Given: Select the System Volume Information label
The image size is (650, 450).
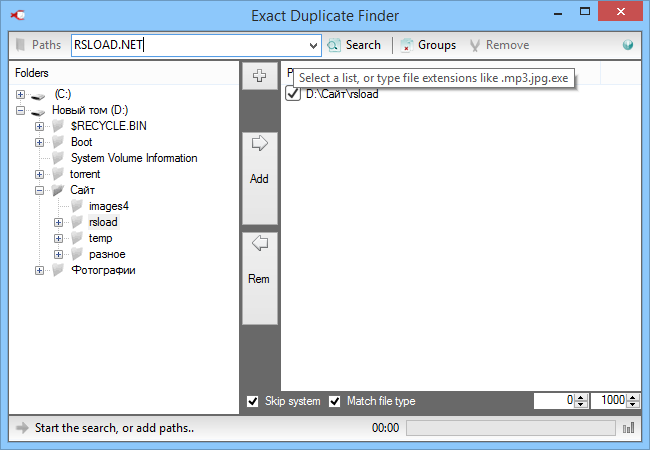Looking at the screenshot, I should click(134, 158).
